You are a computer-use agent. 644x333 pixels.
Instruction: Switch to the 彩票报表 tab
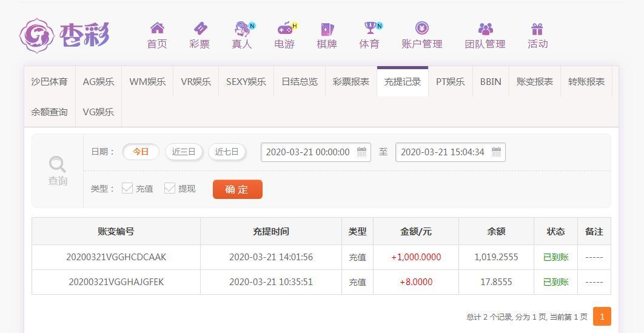pyautogui.click(x=351, y=82)
